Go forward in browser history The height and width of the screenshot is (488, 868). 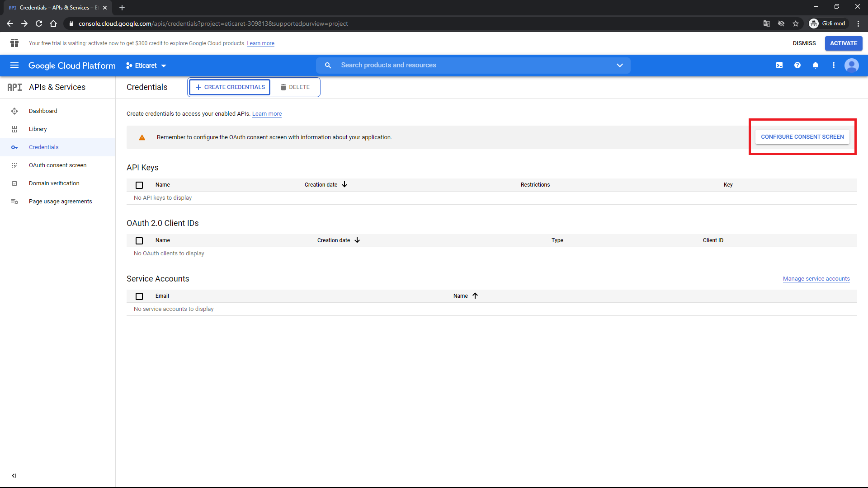24,23
